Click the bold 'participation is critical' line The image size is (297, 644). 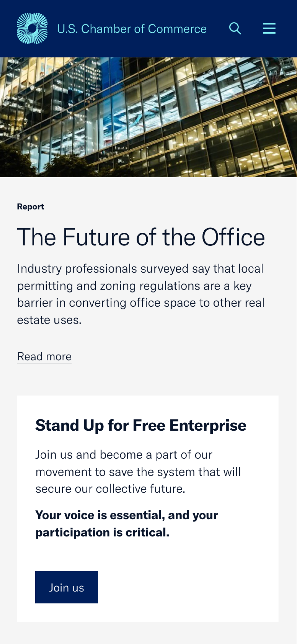102,532
